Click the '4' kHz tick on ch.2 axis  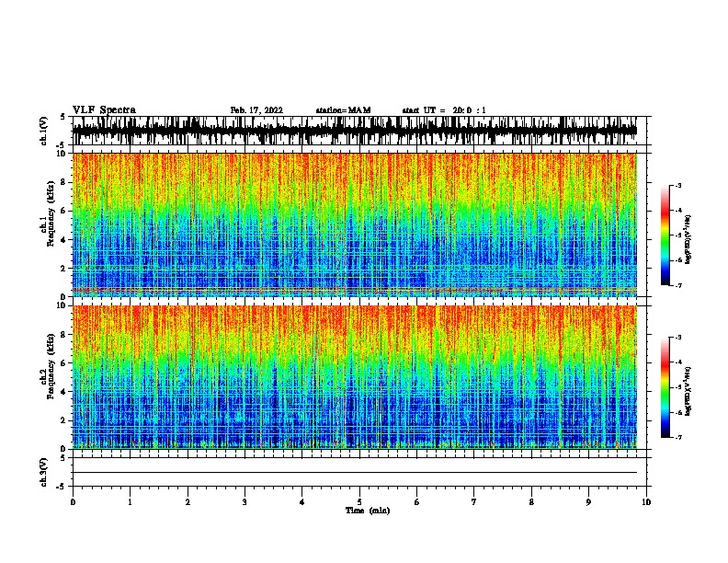[63, 392]
